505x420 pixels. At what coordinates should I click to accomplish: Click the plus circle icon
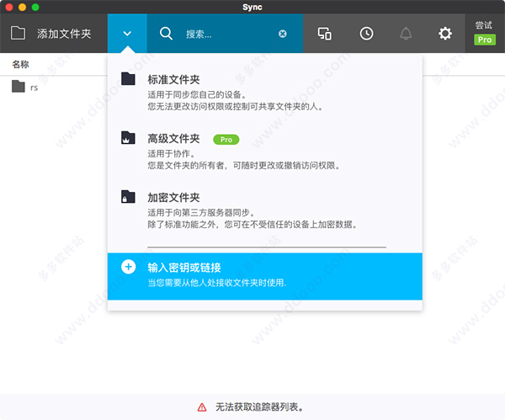tap(128, 267)
